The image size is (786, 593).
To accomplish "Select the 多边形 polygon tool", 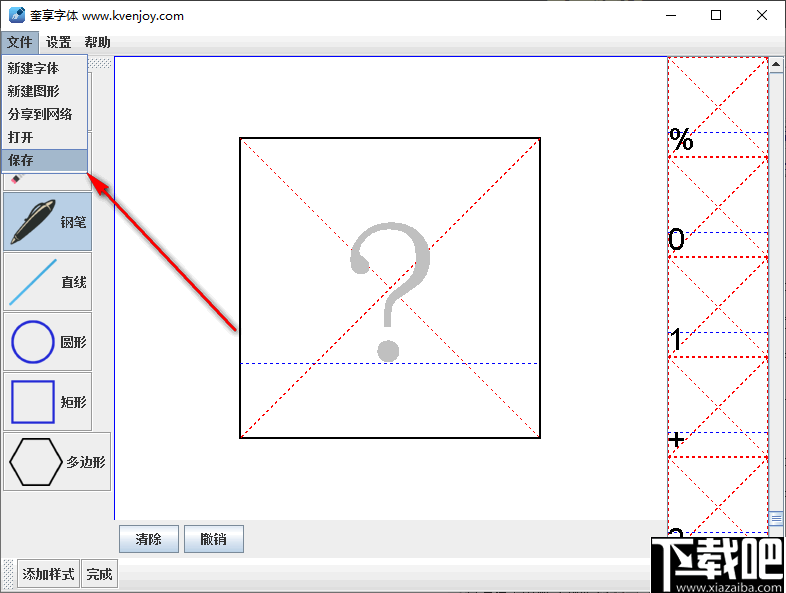I will coord(57,462).
